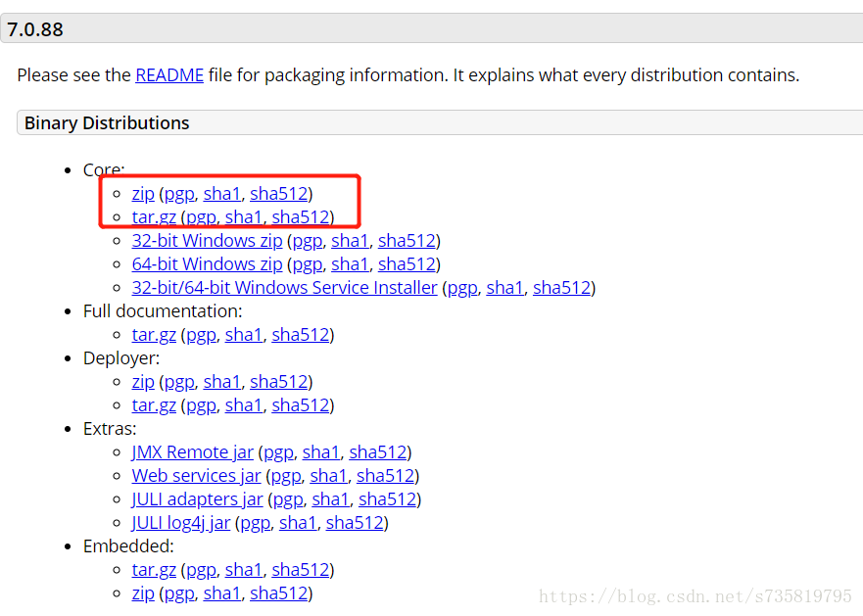Open pgp link for Deployer tar.gz

(202, 405)
